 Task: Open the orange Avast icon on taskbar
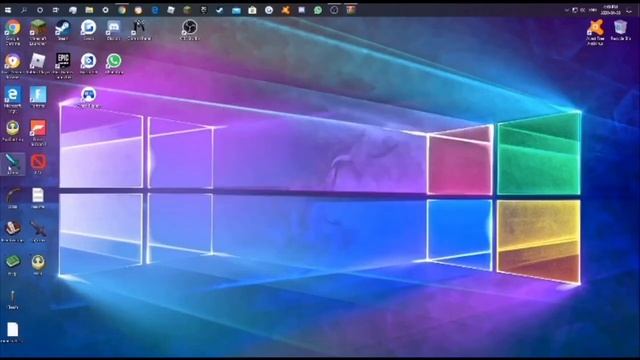point(285,10)
